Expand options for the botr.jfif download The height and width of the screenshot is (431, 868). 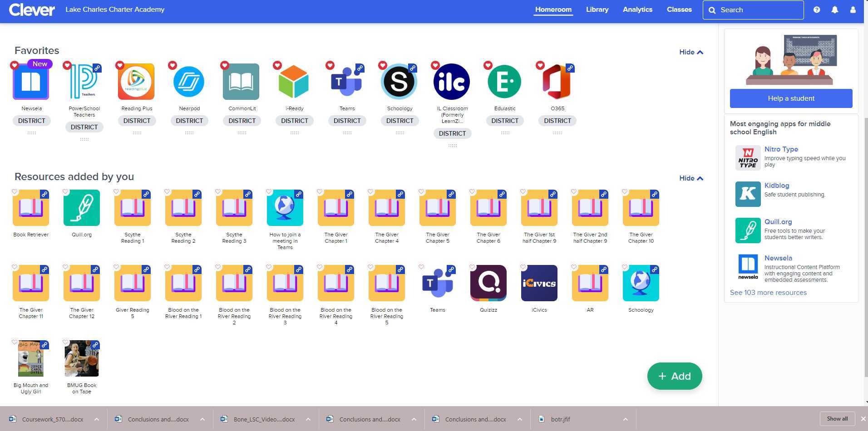point(626,419)
